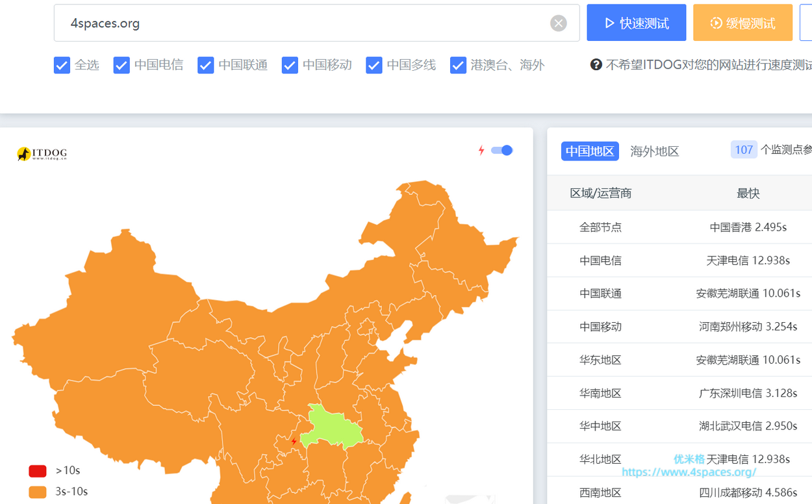Select the green Hubei province on map
Viewport: 812px width, 504px height.
[331, 429]
